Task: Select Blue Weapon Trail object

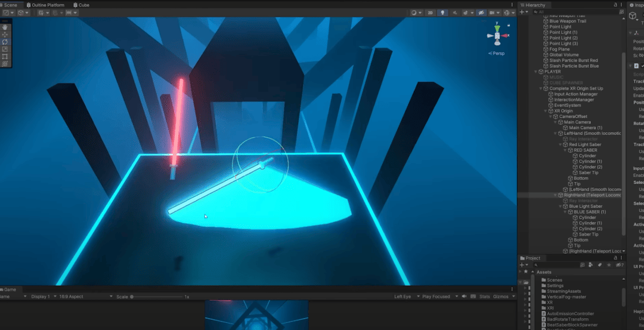Action: (x=568, y=21)
